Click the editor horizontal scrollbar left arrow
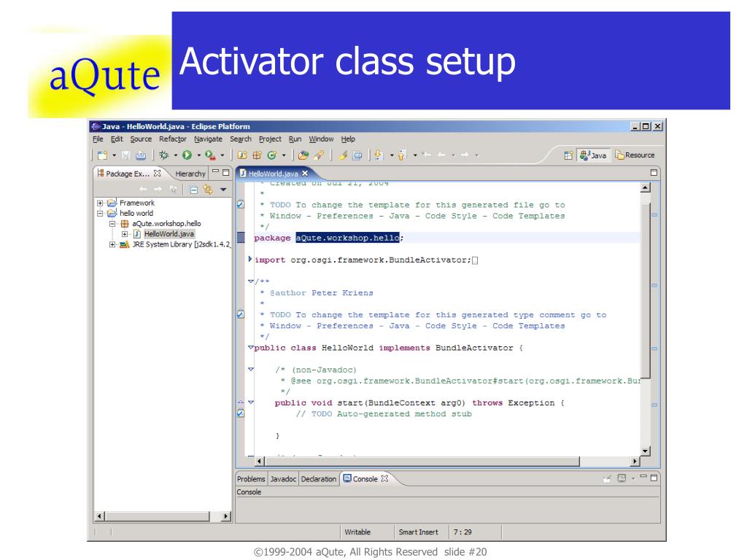 [x=259, y=461]
